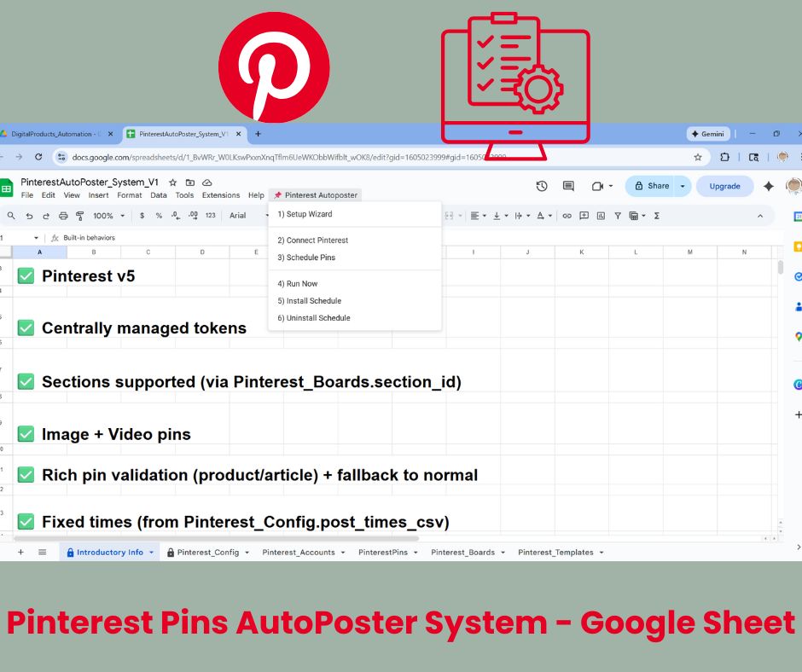
Task: Select 1) Setup Wizard menu item
Action: (354, 214)
